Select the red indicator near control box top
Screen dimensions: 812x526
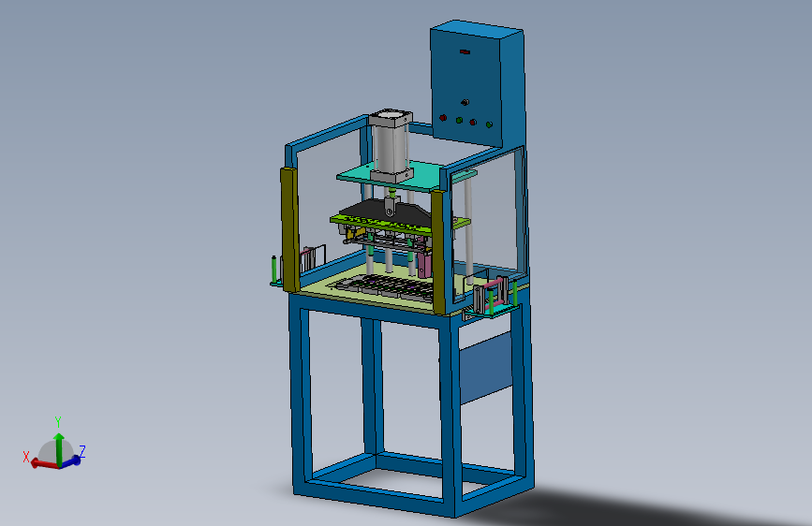pyautogui.click(x=465, y=51)
